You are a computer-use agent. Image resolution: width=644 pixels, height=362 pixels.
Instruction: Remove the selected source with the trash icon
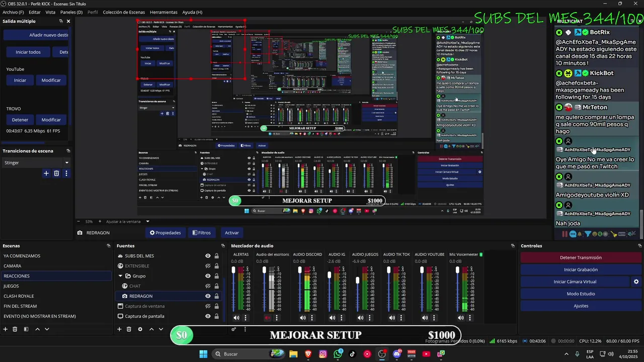click(x=129, y=329)
